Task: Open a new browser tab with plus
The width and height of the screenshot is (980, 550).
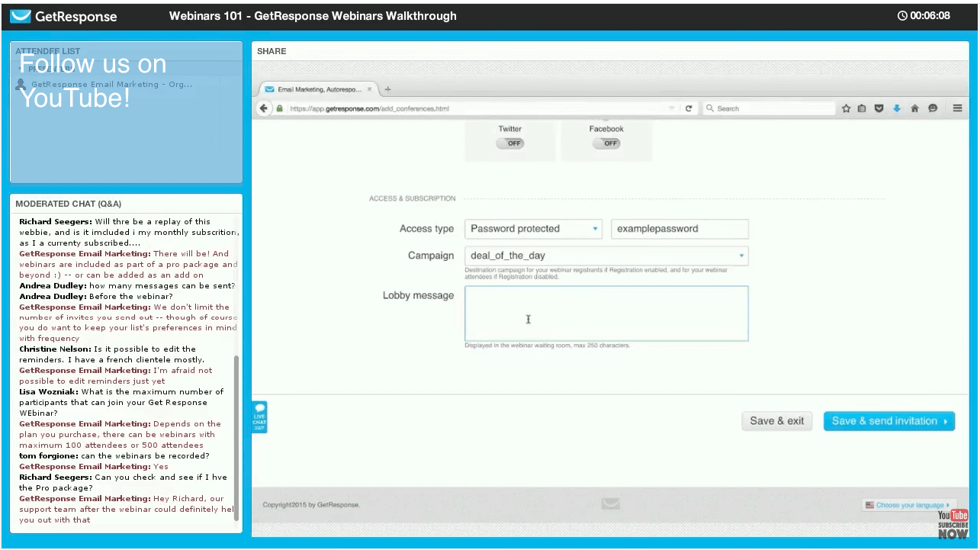Action: [387, 89]
